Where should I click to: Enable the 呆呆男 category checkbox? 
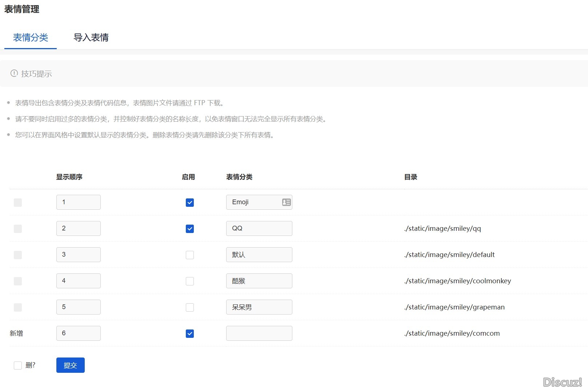(189, 307)
